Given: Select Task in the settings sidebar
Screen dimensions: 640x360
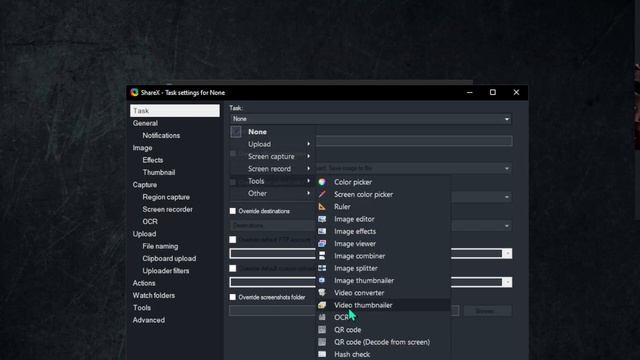Looking at the screenshot, I should 175,111.
